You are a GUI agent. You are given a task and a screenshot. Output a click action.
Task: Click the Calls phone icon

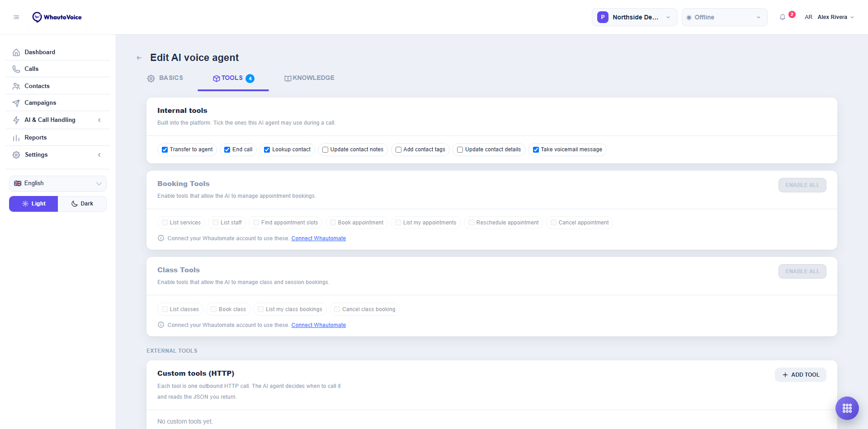pyautogui.click(x=16, y=69)
